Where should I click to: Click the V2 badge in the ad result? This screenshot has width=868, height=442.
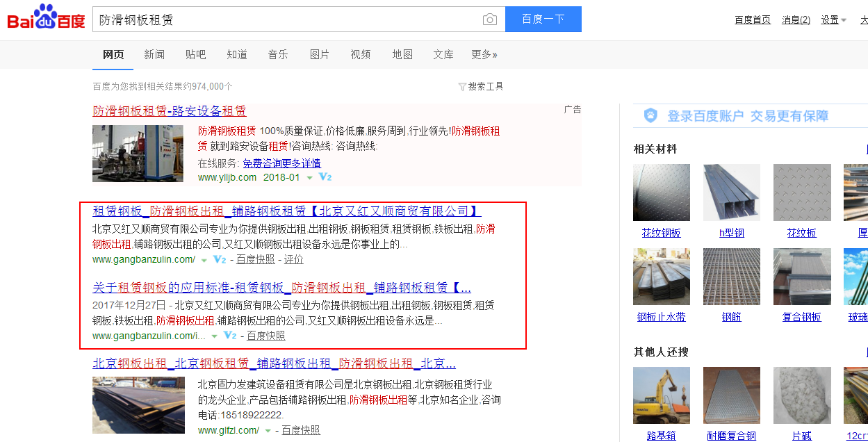pyautogui.click(x=325, y=177)
